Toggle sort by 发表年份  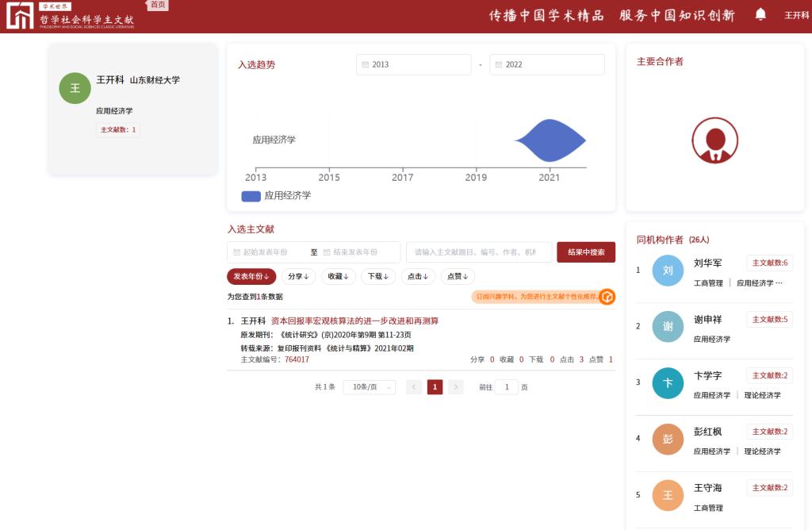tap(251, 276)
